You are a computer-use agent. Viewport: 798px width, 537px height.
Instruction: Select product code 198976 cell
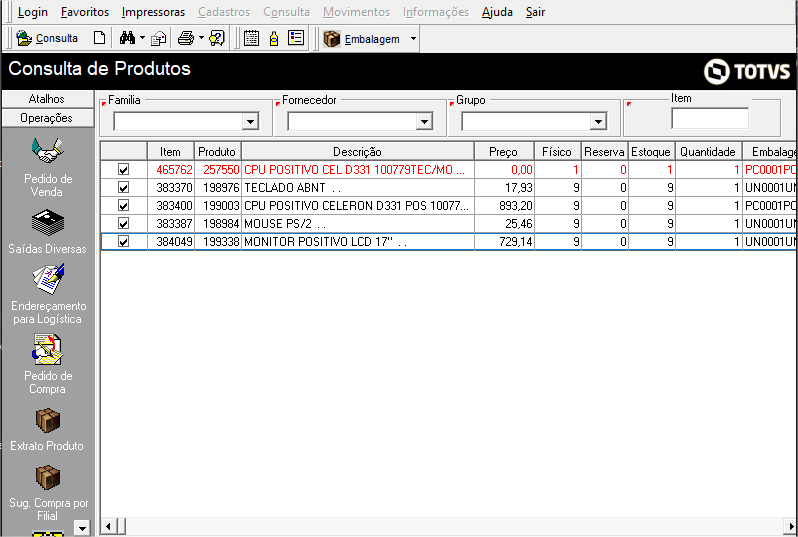tap(218, 188)
